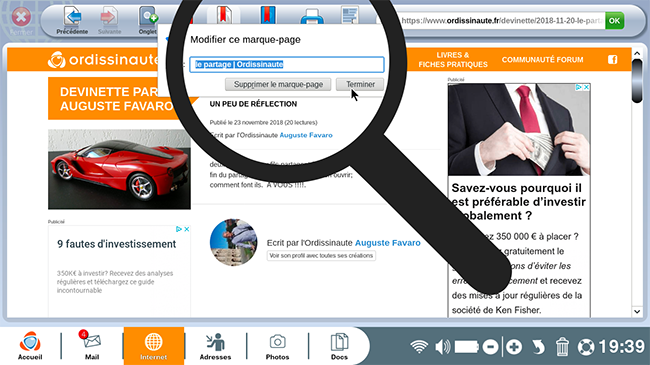Click the Facebook icon in header

tap(612, 60)
